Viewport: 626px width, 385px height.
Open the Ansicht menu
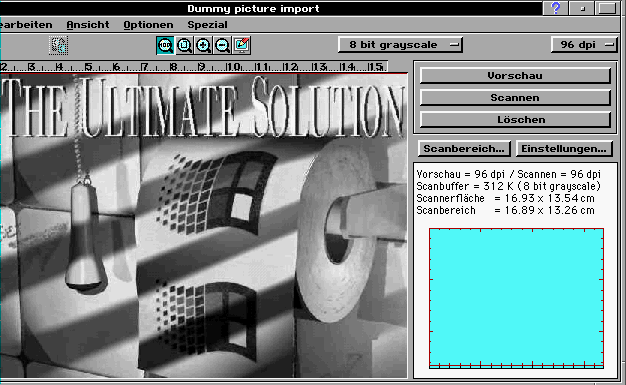(x=88, y=25)
